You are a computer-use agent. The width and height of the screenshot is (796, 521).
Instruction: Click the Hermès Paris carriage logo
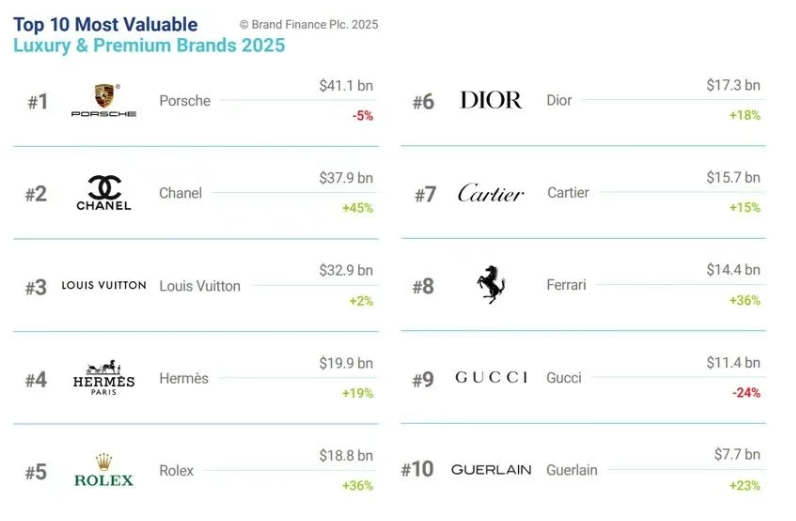(x=103, y=378)
